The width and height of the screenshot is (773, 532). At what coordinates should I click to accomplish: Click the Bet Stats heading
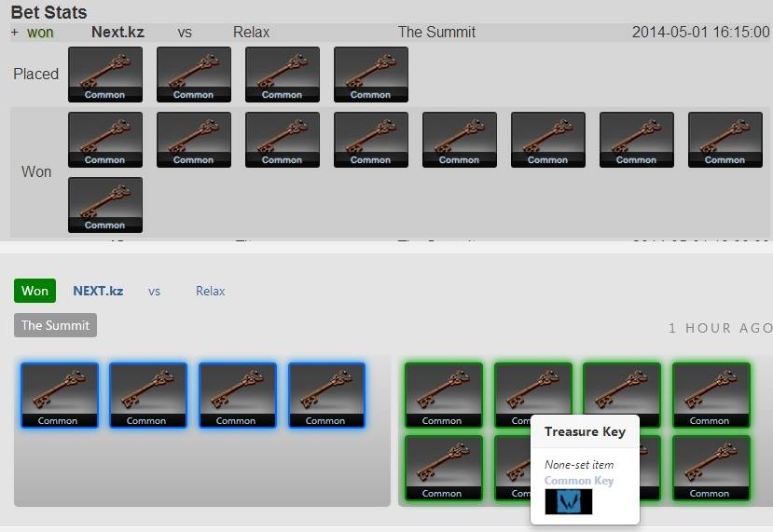pos(48,12)
